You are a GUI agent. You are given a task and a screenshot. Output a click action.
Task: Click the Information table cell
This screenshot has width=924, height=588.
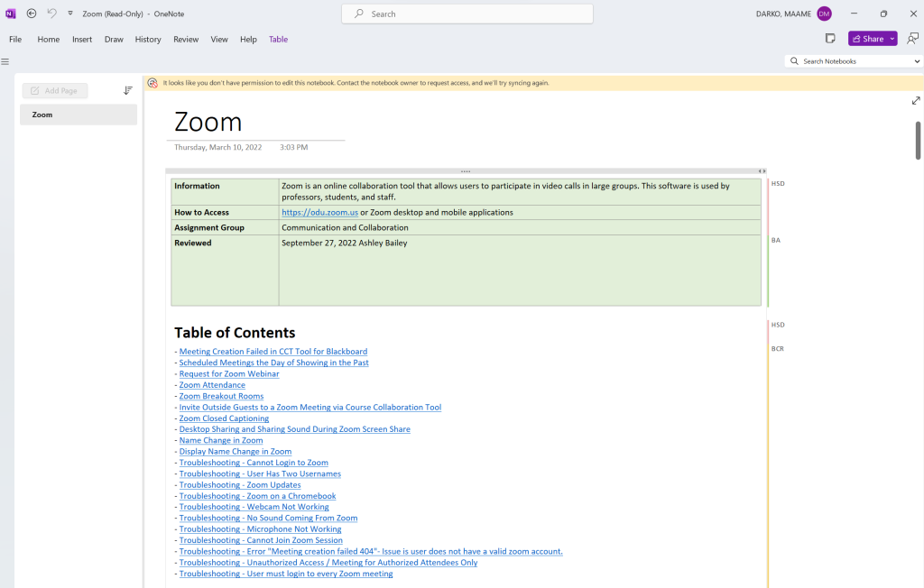click(x=225, y=191)
